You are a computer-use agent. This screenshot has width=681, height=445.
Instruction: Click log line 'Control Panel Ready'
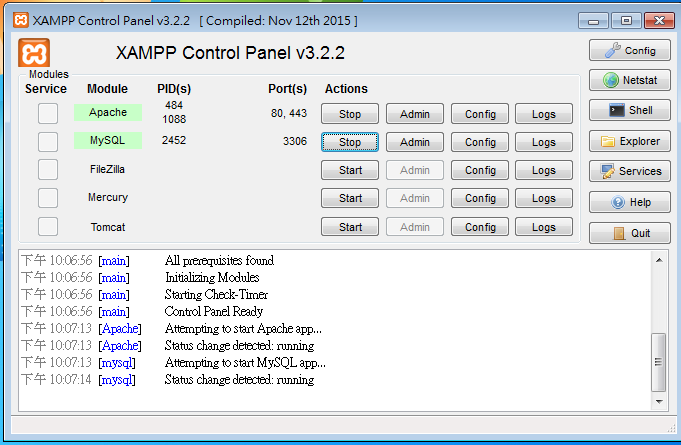click(214, 311)
